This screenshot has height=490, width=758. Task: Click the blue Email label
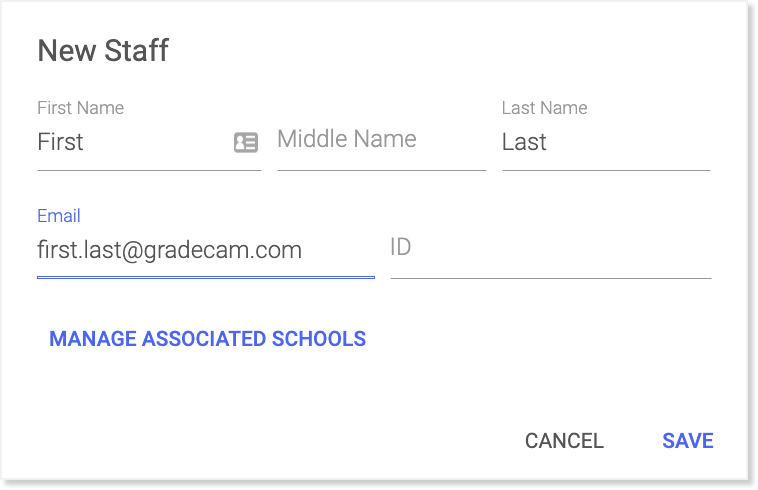58,216
